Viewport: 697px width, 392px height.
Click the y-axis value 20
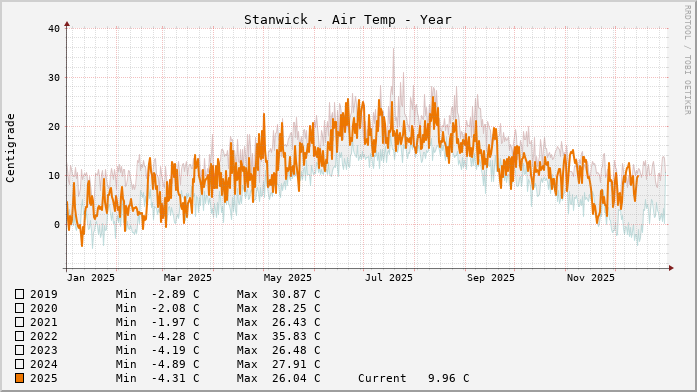54,127
